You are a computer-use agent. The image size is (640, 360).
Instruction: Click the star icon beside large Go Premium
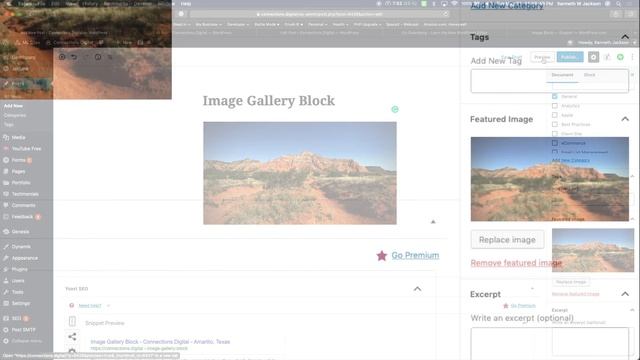(x=382, y=256)
